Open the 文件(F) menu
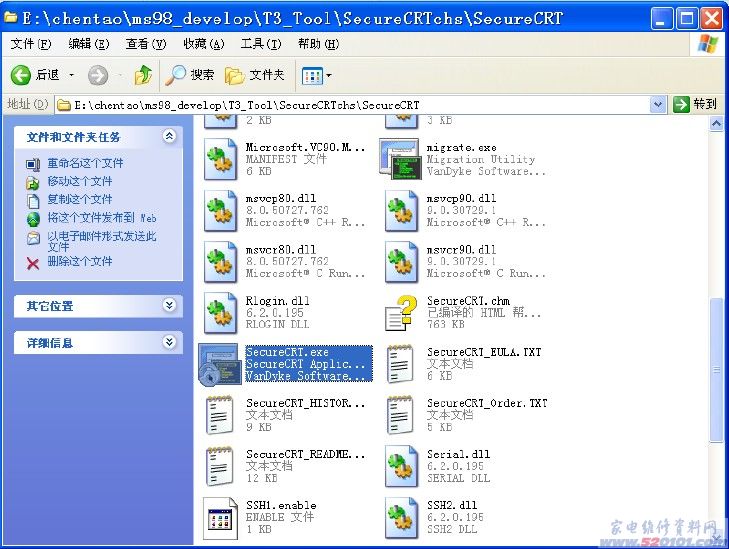This screenshot has height=549, width=729. (x=31, y=44)
